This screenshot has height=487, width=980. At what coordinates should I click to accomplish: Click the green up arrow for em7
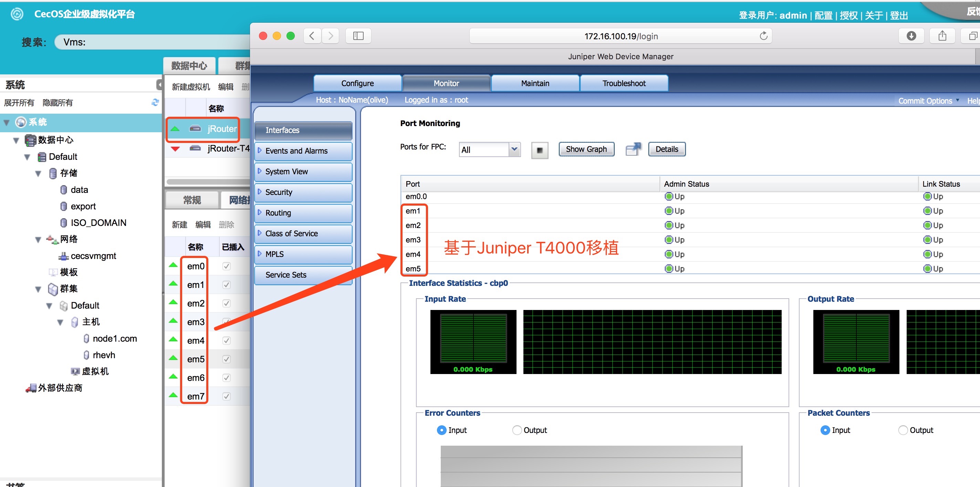pyautogui.click(x=173, y=395)
